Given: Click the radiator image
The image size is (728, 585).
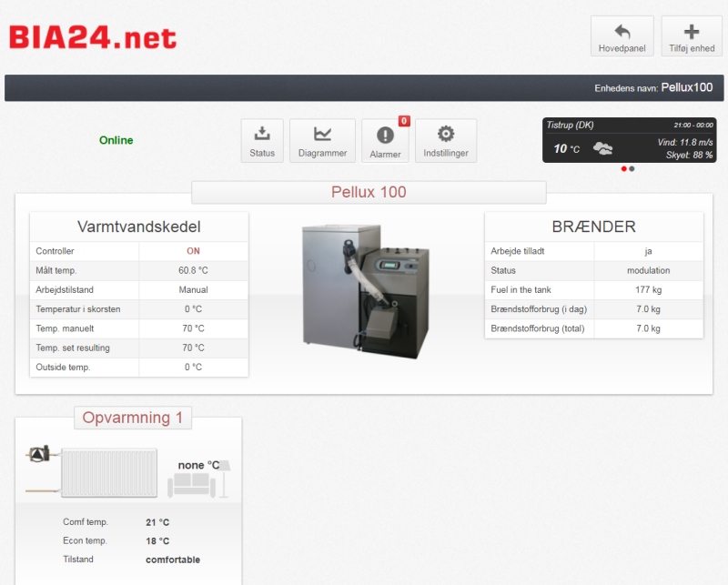Looking at the screenshot, I should [x=109, y=473].
